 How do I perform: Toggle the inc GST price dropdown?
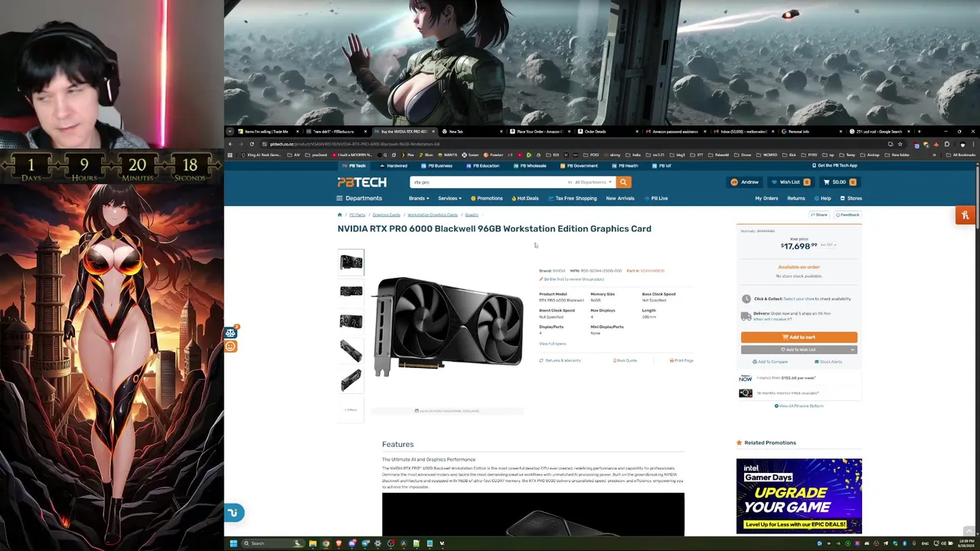pyautogui.click(x=828, y=245)
